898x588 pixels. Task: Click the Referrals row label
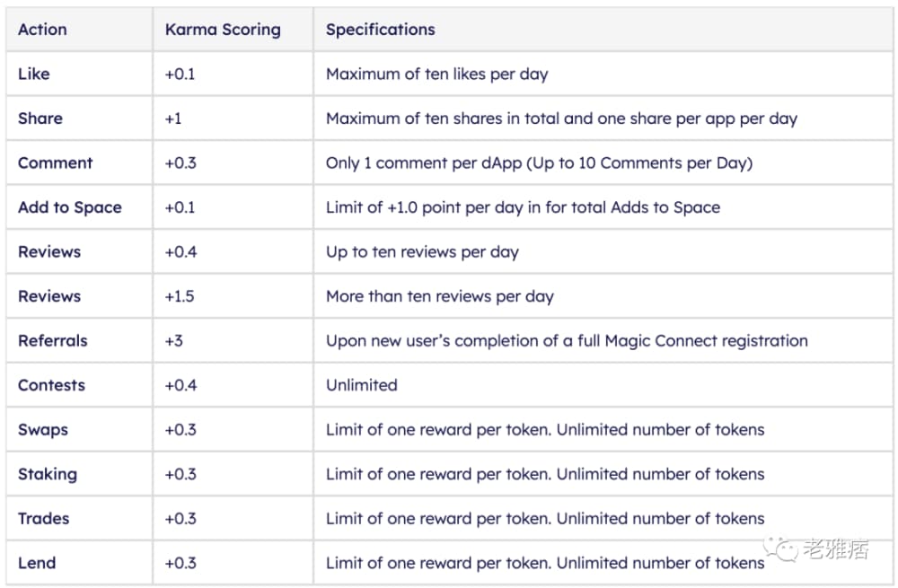[x=52, y=341]
